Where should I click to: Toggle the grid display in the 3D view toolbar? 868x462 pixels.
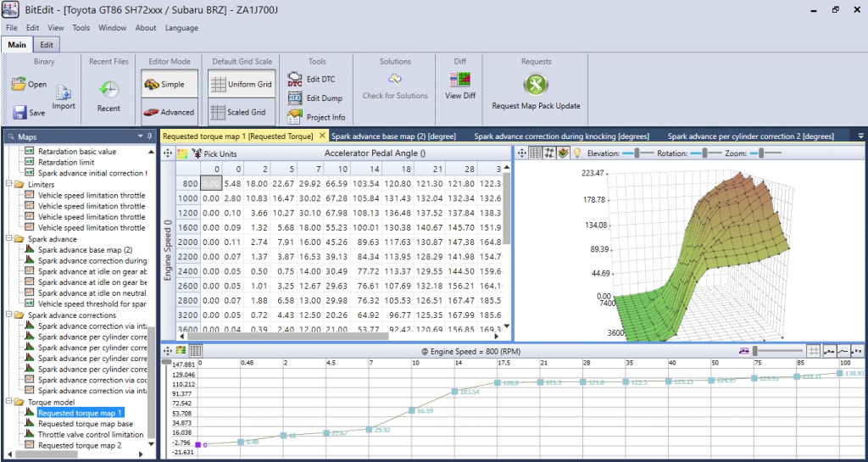[536, 153]
